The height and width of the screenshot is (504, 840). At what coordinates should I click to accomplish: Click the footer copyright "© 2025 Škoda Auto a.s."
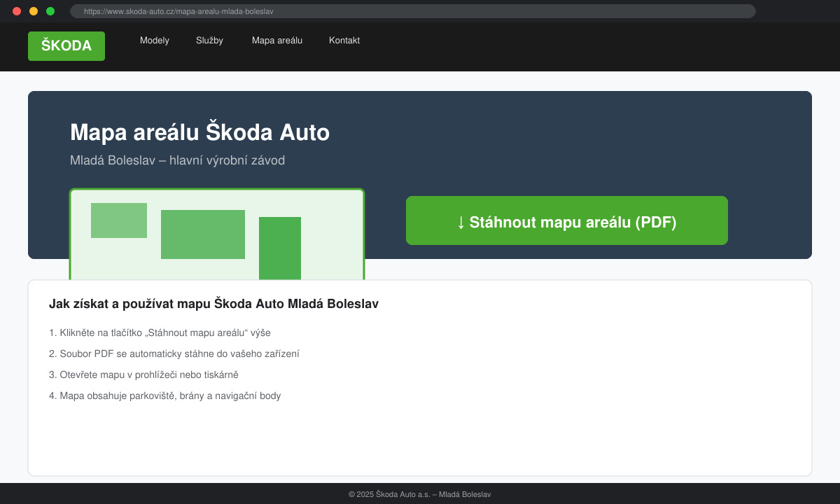420,494
